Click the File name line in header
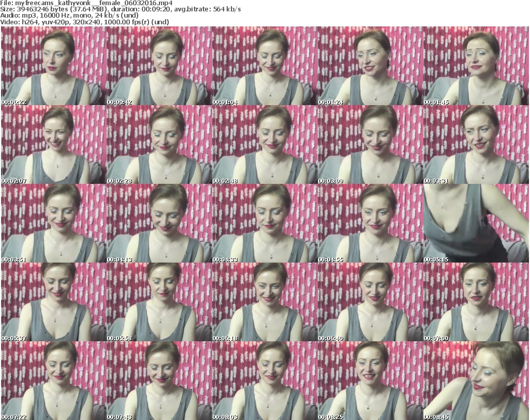This screenshot has width=530, height=420. pyautogui.click(x=86, y=3)
